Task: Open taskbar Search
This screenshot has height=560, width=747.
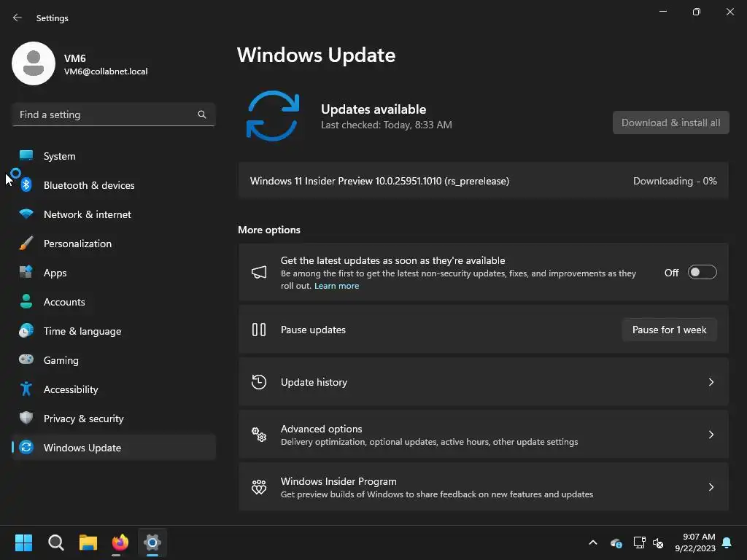Action: point(55,542)
